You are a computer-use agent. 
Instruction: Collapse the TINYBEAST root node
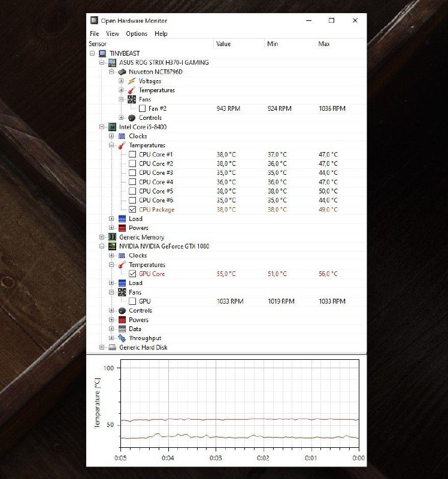[x=92, y=53]
